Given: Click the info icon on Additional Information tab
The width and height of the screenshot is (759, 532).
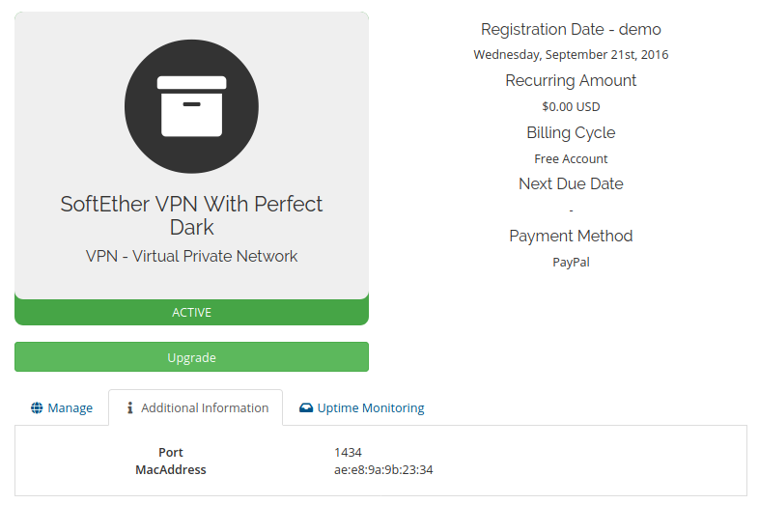Looking at the screenshot, I should [x=129, y=408].
